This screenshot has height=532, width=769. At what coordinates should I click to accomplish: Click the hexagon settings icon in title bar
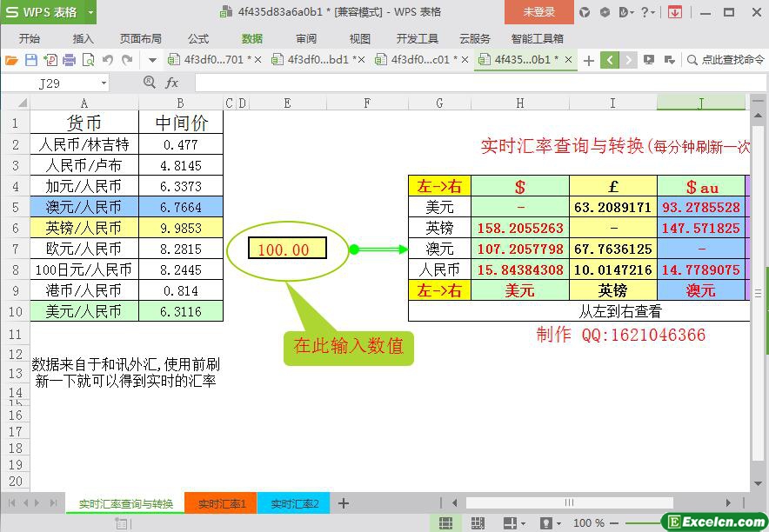coord(605,12)
